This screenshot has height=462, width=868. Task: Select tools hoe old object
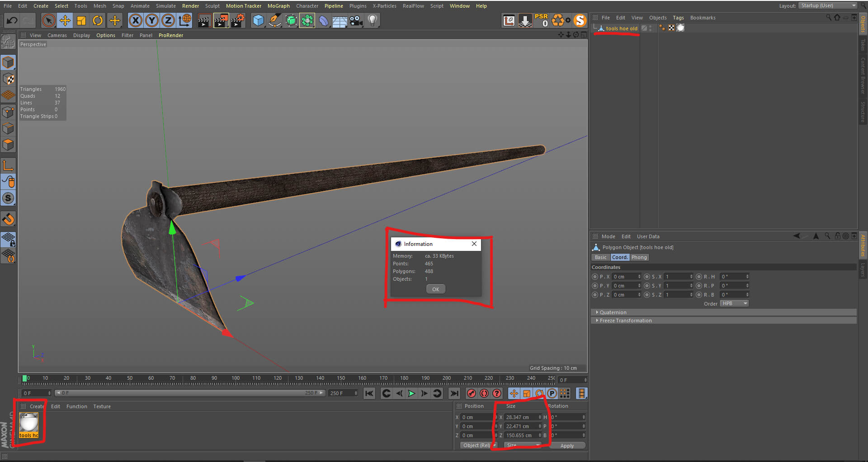click(621, 28)
